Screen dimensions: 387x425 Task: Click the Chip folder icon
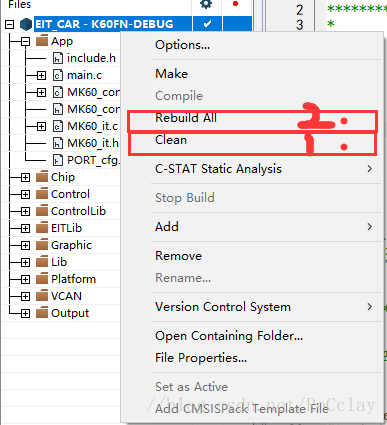click(42, 177)
